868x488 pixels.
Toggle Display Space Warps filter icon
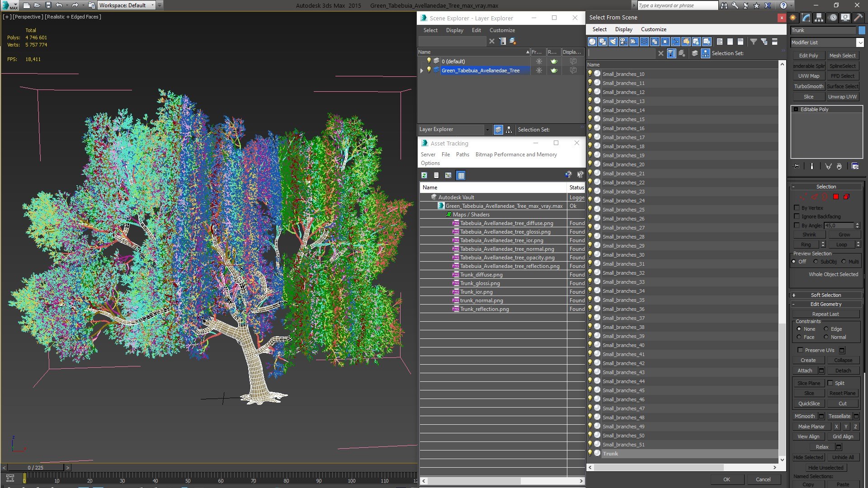[x=644, y=42]
